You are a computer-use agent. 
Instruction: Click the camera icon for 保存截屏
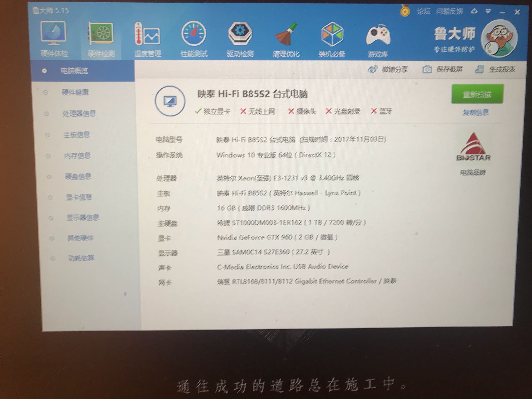pos(427,69)
